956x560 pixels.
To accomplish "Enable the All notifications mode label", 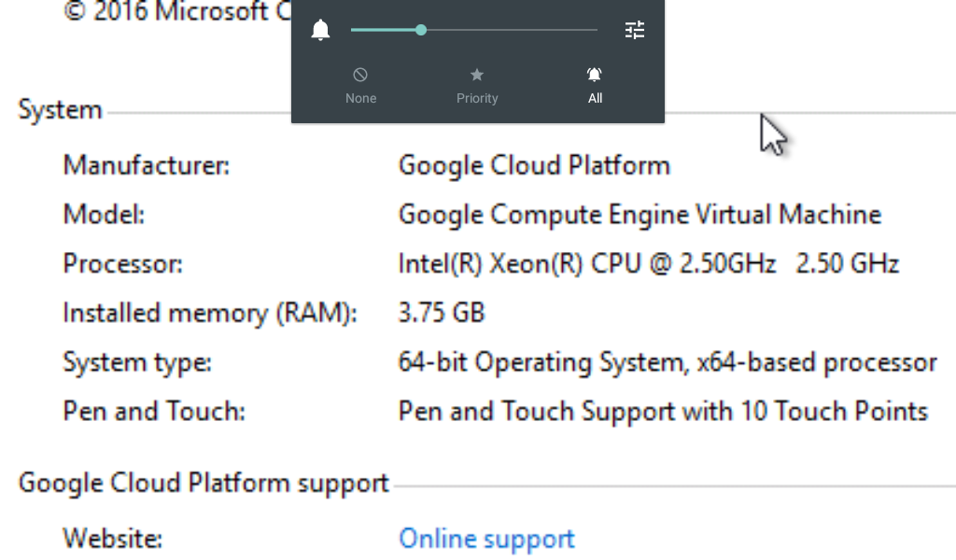I will click(595, 98).
